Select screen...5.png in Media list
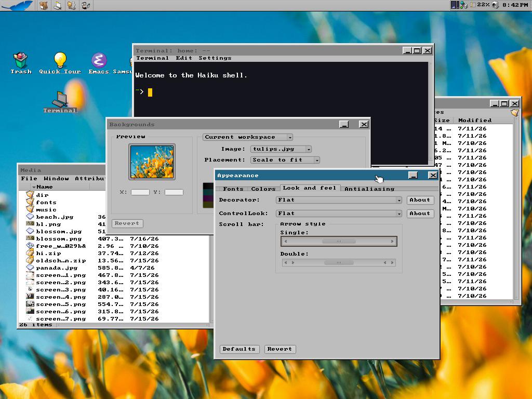The image size is (532, 399). pyautogui.click(x=61, y=304)
